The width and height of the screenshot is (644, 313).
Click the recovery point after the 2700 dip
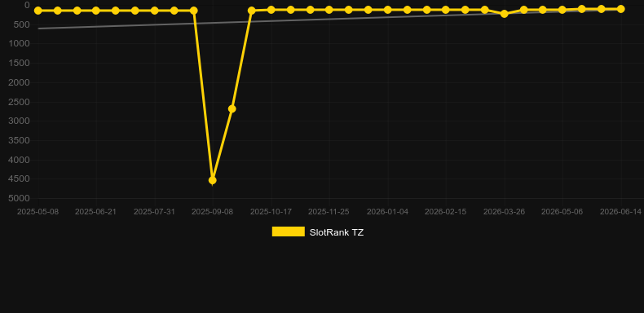pos(252,11)
